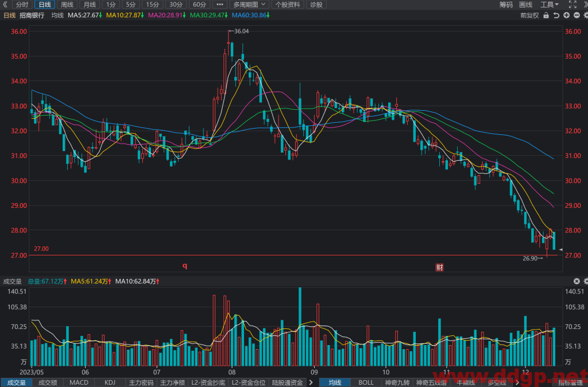Image resolution: width=588 pixels, height=387 pixels.
Task: Zoom in chart with plus circle icon
Action: [566, 16]
